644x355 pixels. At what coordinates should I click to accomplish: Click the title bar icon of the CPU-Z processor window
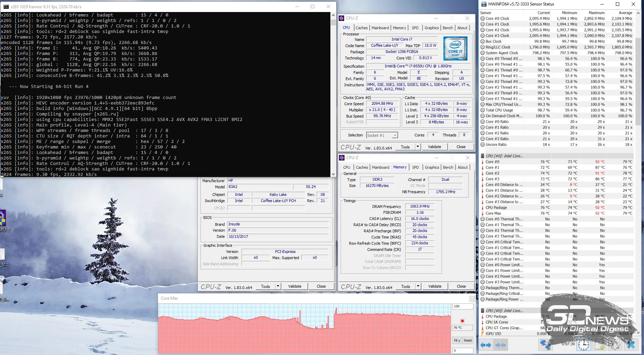click(x=341, y=18)
